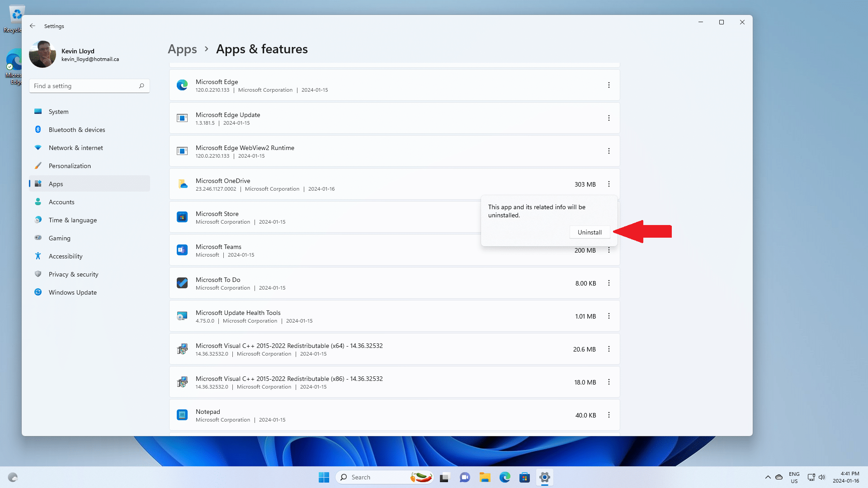This screenshot has height=488, width=868.
Task: Click Kevin Lloyd profile picture
Action: [42, 54]
